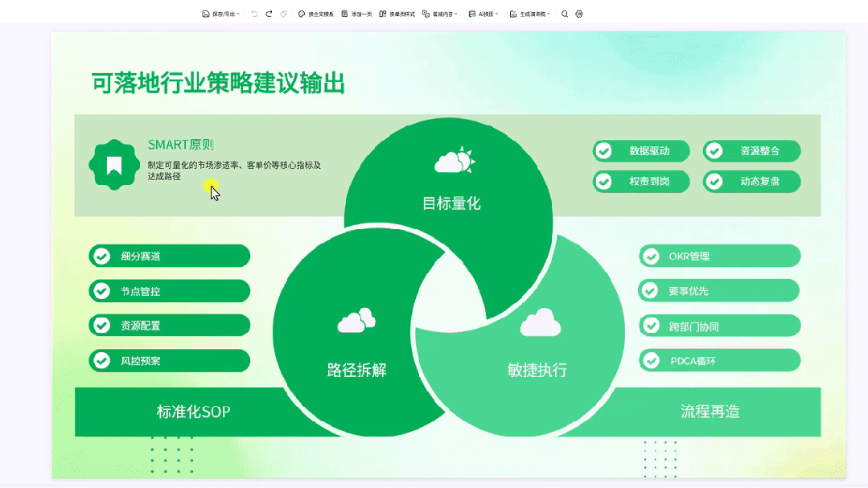Select the cloud icon above 敏捷执行
868x488 pixels.
541,322
